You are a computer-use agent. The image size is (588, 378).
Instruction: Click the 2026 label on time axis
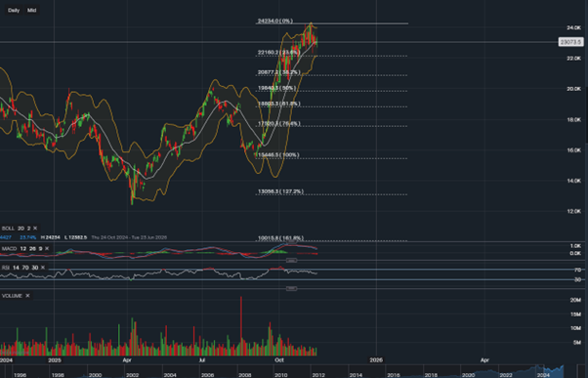click(x=376, y=360)
